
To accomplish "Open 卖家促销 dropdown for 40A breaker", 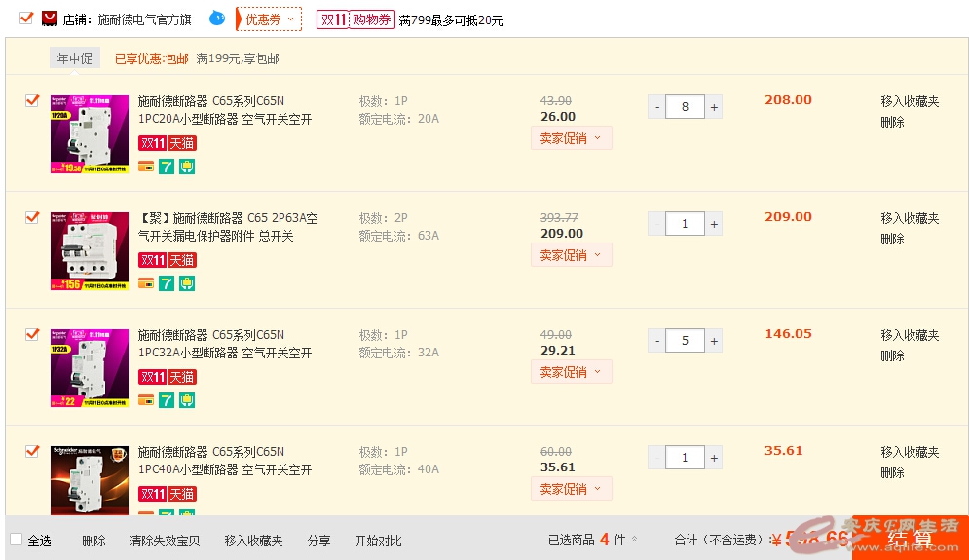I will 572,489.
